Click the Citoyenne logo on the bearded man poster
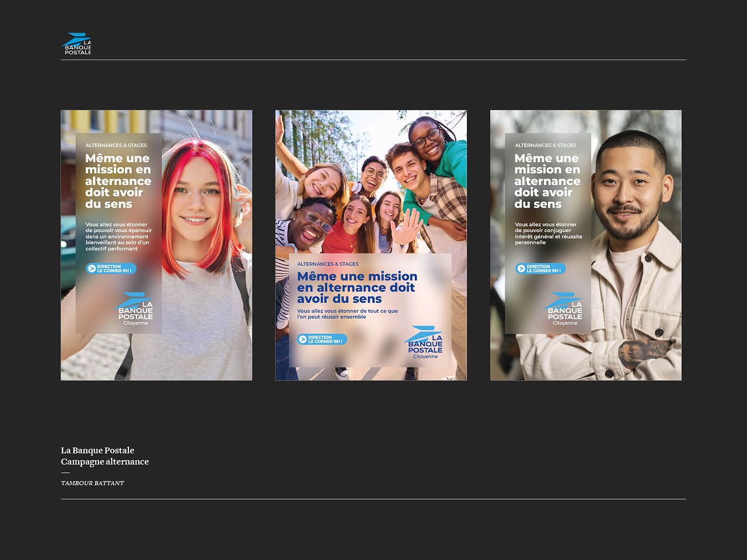Viewport: 747px width, 560px height. point(564,309)
